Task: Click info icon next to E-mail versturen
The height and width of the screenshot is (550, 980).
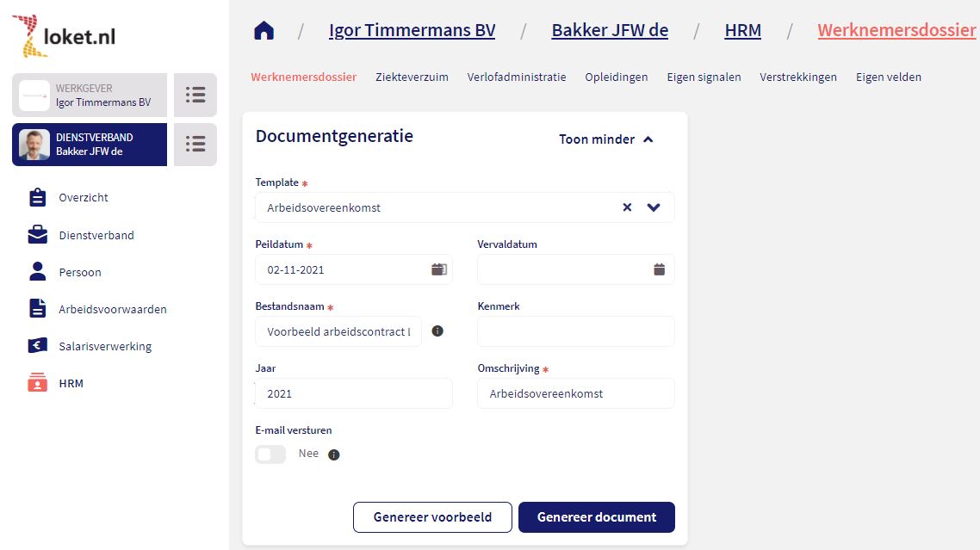Action: tap(334, 454)
